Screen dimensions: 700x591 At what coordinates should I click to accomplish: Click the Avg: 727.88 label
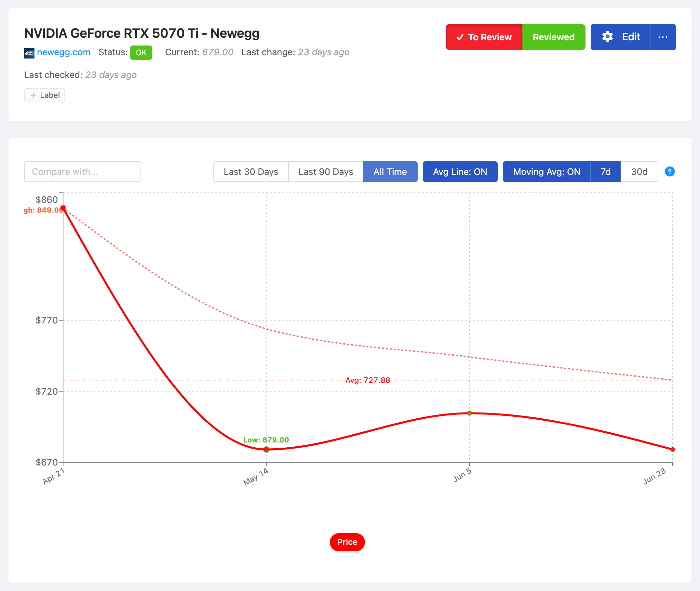[x=368, y=380]
